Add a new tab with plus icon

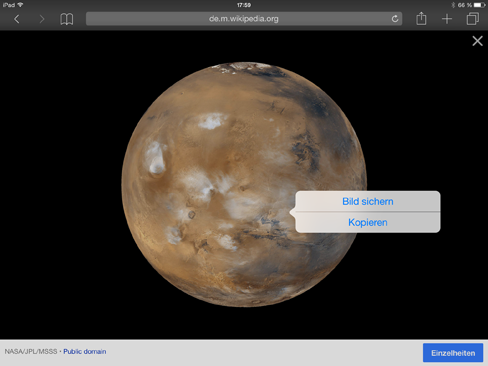(x=447, y=19)
